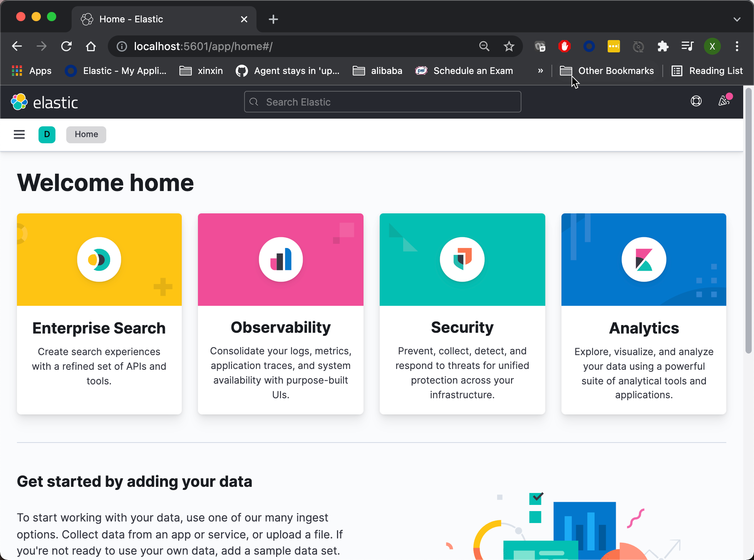754x560 pixels.
Task: Select the Observability solution card icon
Action: (x=280, y=259)
